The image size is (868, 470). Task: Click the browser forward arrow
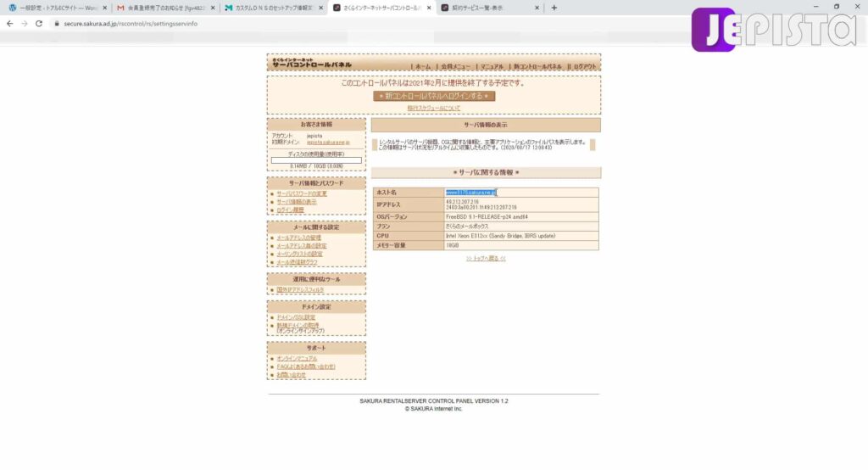point(24,24)
